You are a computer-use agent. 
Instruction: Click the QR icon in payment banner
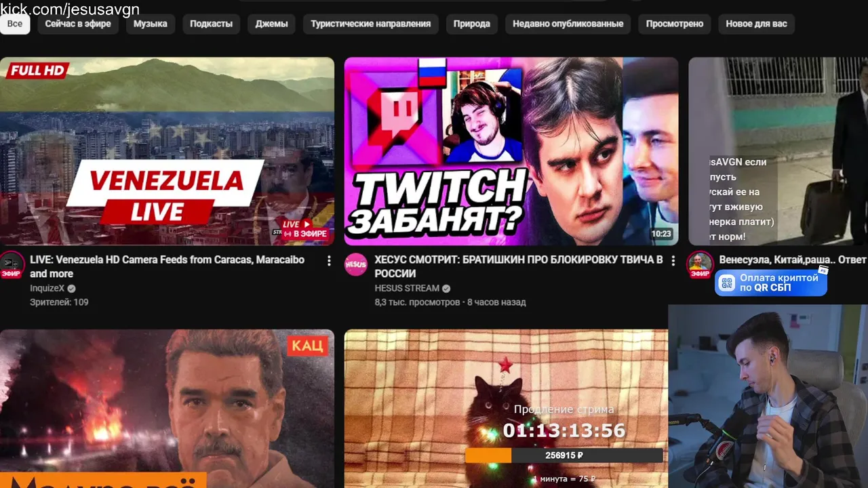(x=727, y=283)
